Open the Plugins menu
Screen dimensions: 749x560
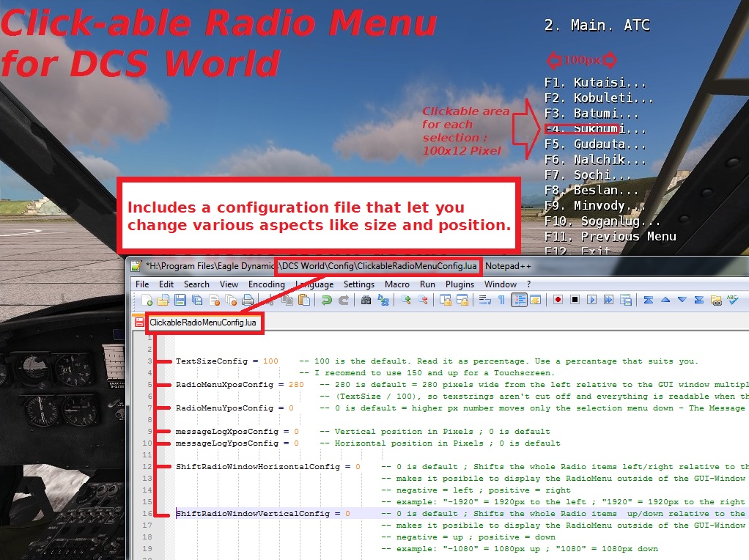pyautogui.click(x=460, y=284)
